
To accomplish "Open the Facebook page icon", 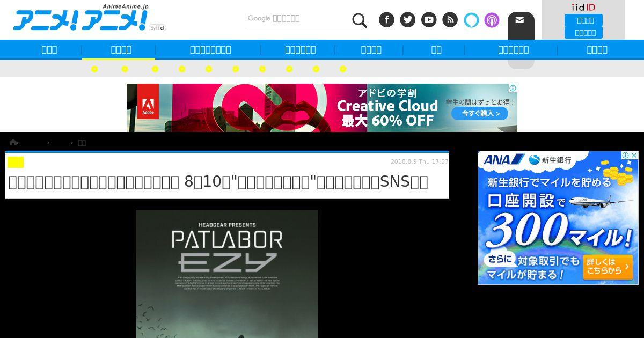I will click(x=386, y=20).
